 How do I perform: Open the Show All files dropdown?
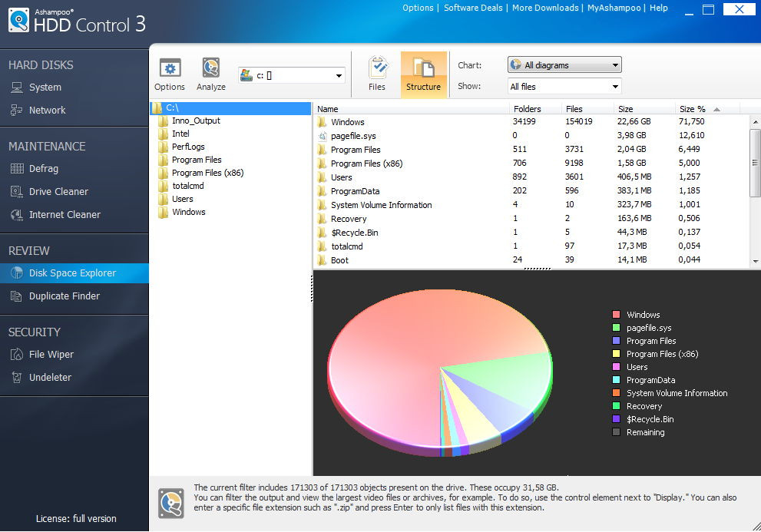pyautogui.click(x=564, y=87)
